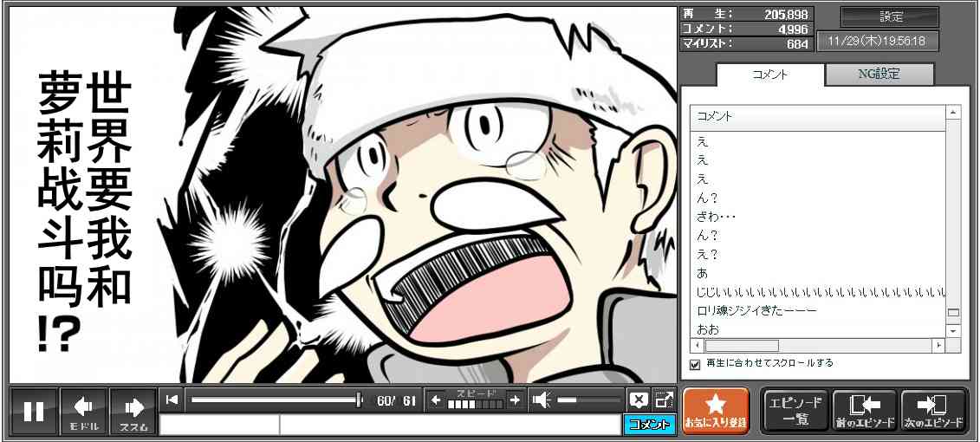Click the cyan コメント submit button
980x442 pixels.
coord(648,425)
